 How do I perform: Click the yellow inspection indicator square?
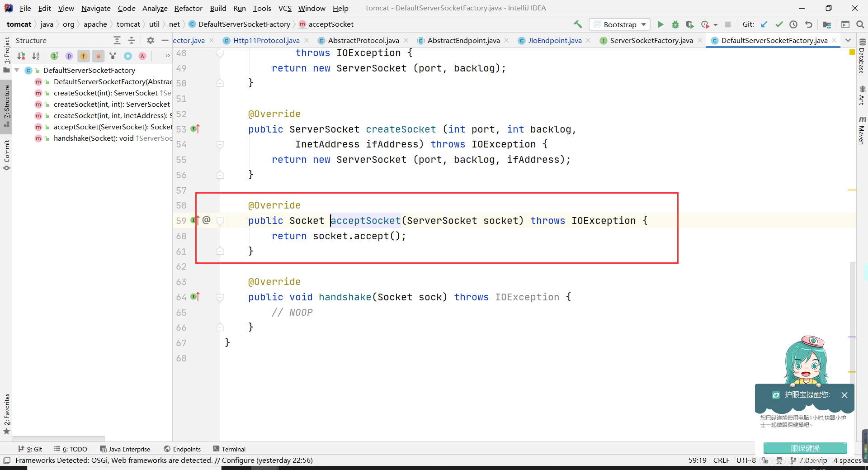click(x=852, y=52)
